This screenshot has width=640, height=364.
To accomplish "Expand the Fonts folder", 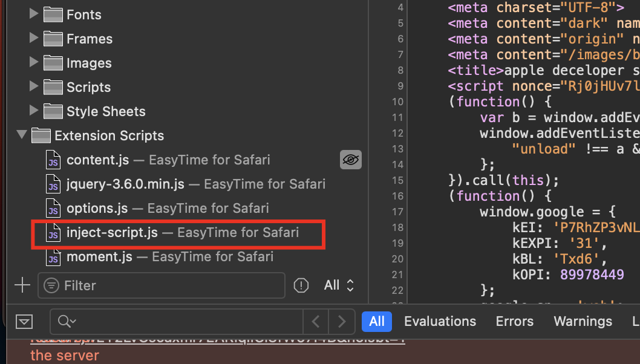I will tap(34, 14).
